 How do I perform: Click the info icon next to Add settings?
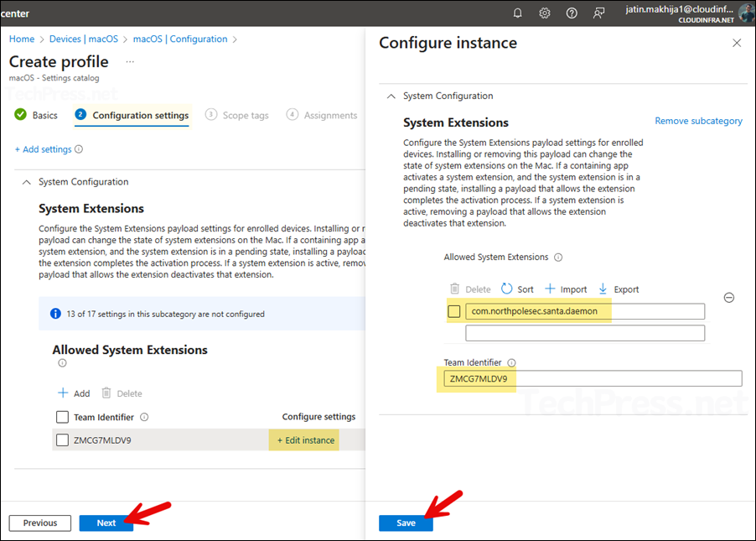[79, 149]
